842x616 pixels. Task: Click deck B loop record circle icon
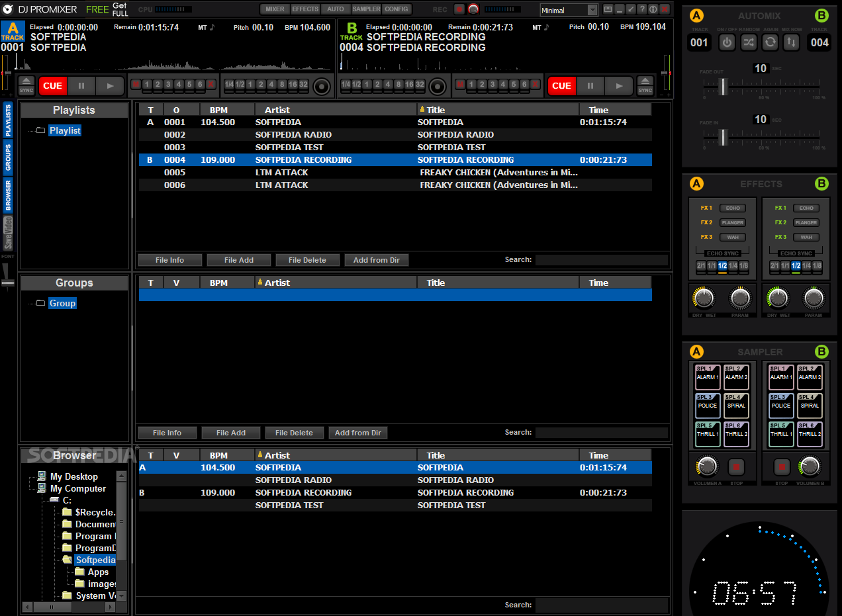[438, 86]
